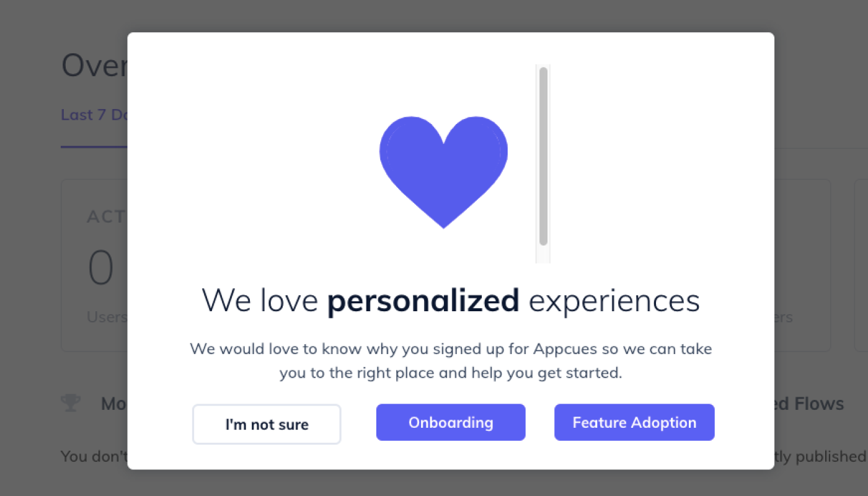Click the bold word "personalized"

click(x=423, y=301)
